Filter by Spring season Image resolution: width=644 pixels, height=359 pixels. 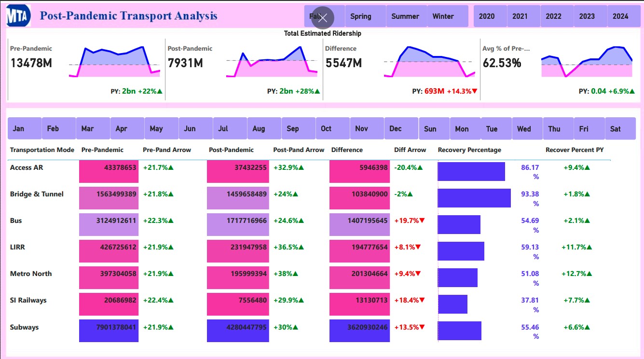pos(365,16)
